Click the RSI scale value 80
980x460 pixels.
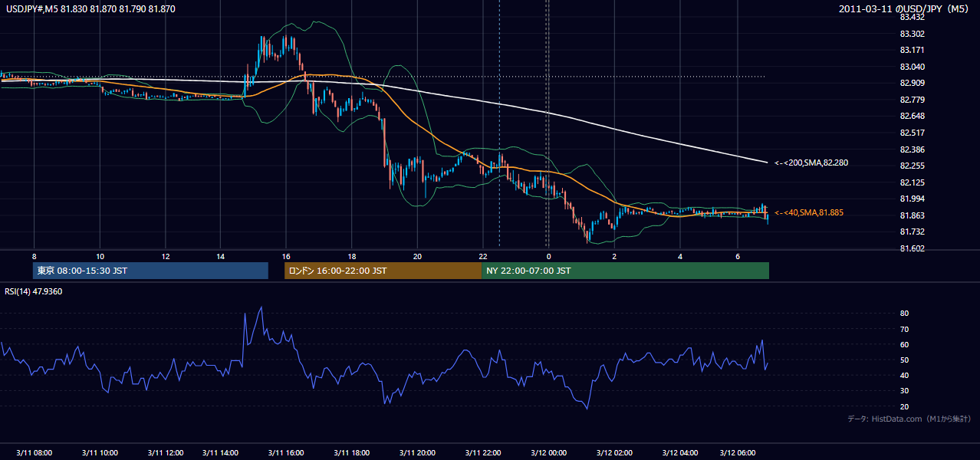[x=904, y=314]
